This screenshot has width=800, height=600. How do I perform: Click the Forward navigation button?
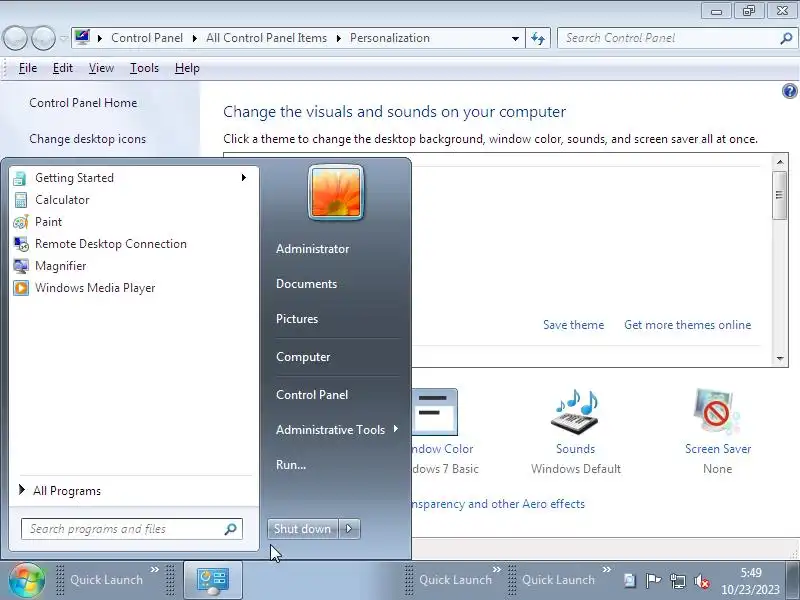coord(43,38)
